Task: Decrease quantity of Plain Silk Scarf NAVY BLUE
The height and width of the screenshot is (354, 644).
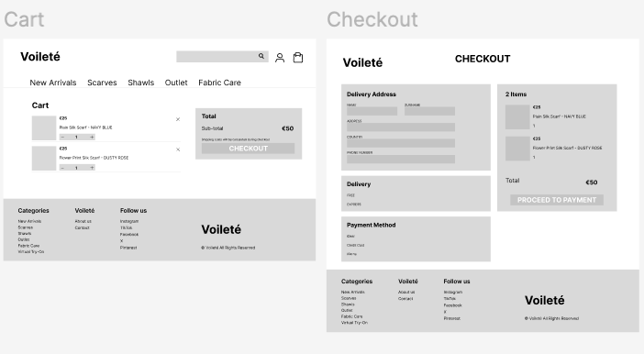Action: pos(62,138)
